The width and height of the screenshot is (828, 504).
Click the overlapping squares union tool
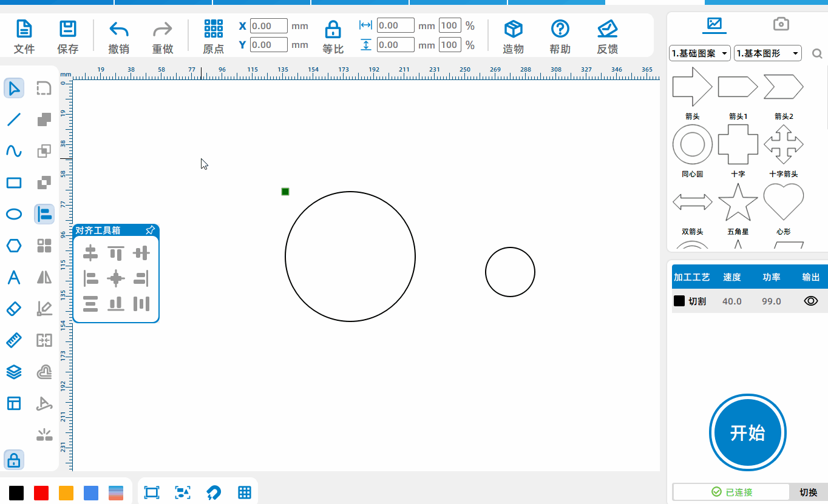tap(44, 119)
